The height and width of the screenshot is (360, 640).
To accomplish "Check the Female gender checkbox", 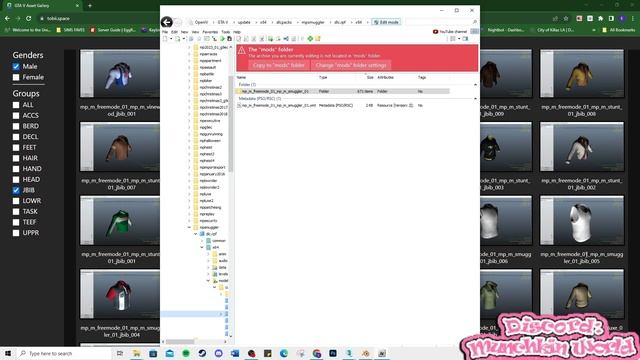I will pyautogui.click(x=16, y=77).
